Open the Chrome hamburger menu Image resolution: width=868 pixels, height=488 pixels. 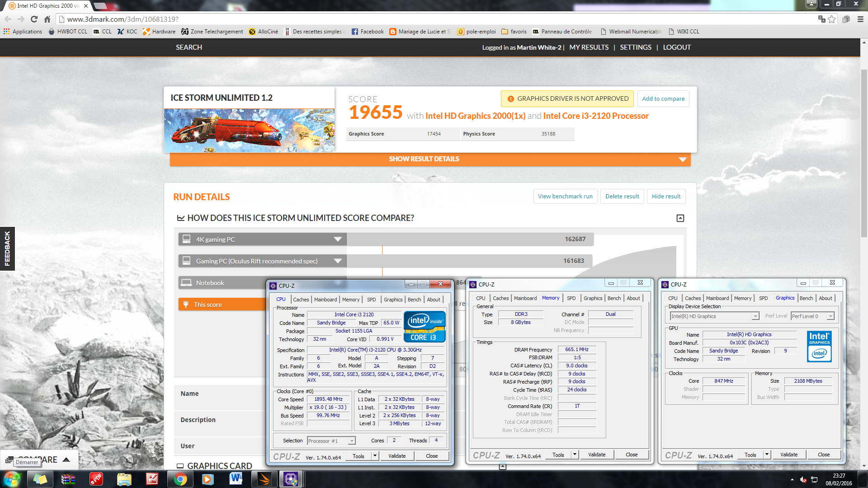[x=860, y=19]
